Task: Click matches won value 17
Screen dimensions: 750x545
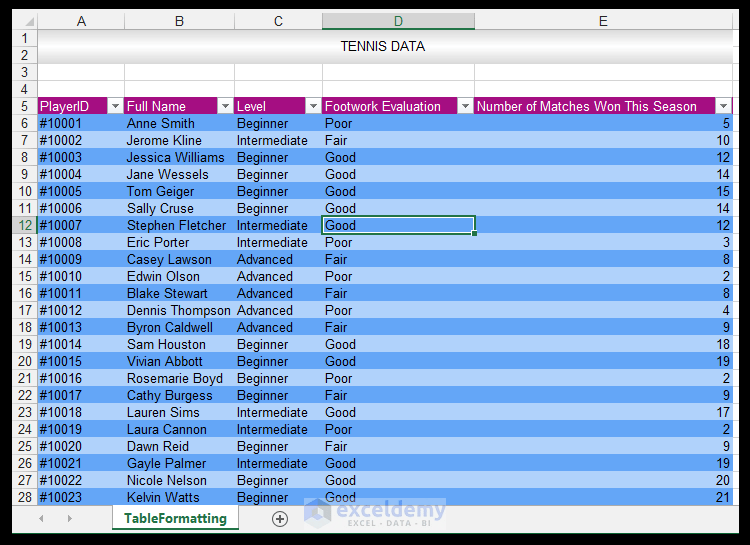Action: [604, 412]
